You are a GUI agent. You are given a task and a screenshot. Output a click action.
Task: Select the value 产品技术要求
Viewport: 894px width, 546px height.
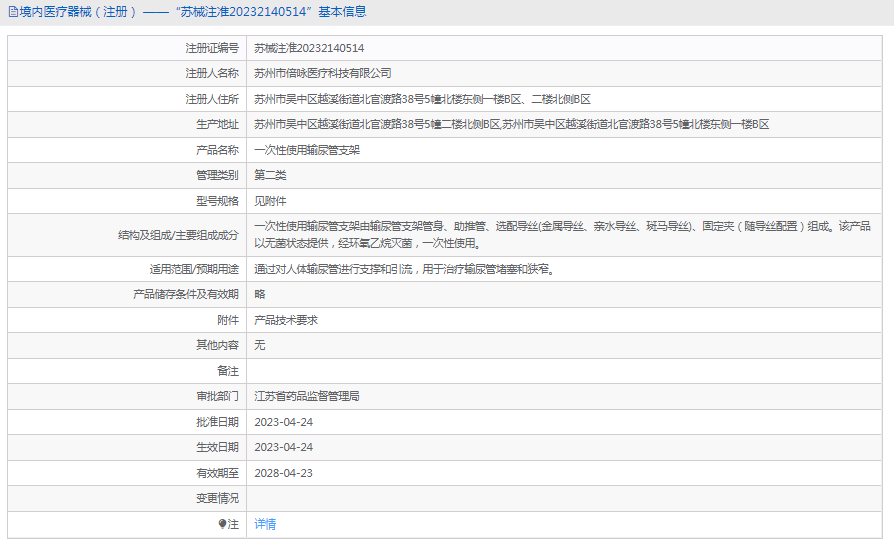coord(286,320)
